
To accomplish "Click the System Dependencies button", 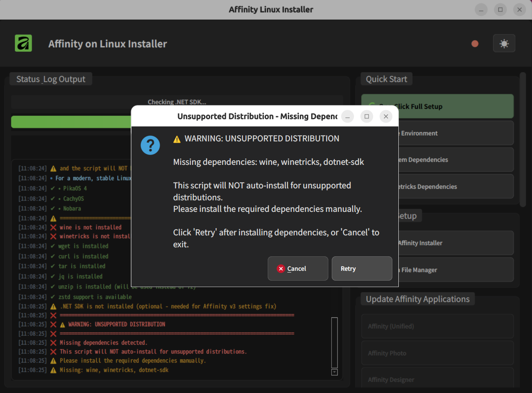I will point(437,159).
